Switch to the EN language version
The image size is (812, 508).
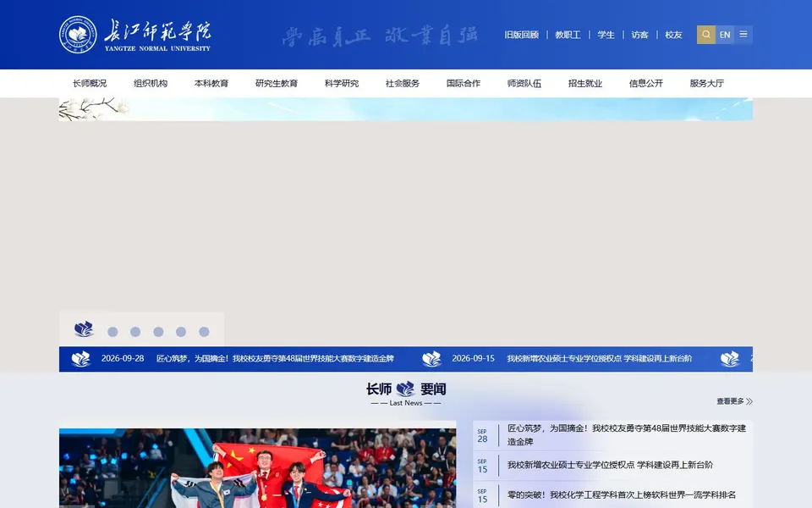pos(725,35)
